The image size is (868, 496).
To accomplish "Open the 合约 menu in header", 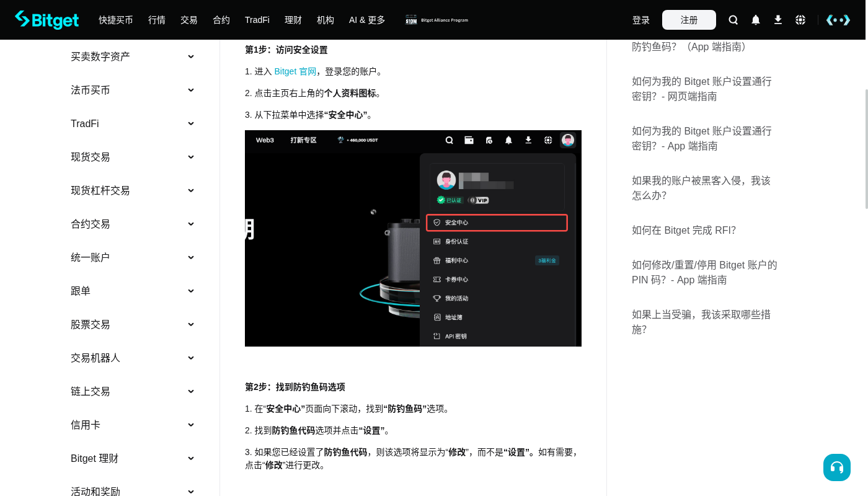I will coord(221,20).
